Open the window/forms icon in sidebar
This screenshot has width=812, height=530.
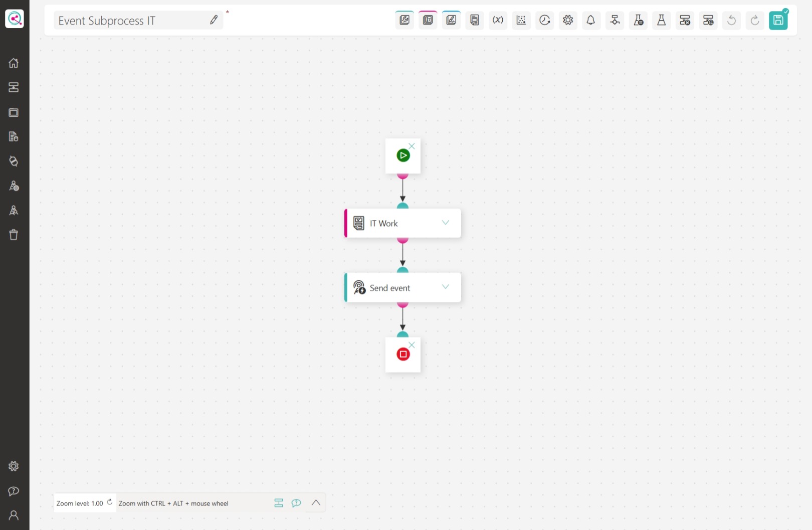coord(14,112)
